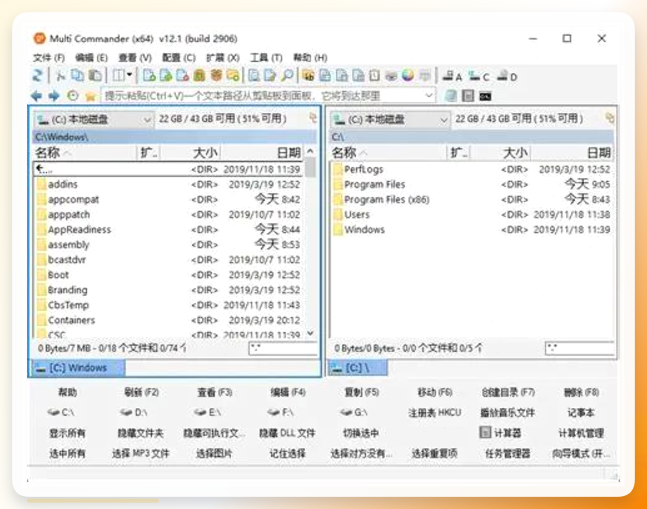Click the 删除 (F8) button
This screenshot has height=509, width=647.
(x=581, y=392)
